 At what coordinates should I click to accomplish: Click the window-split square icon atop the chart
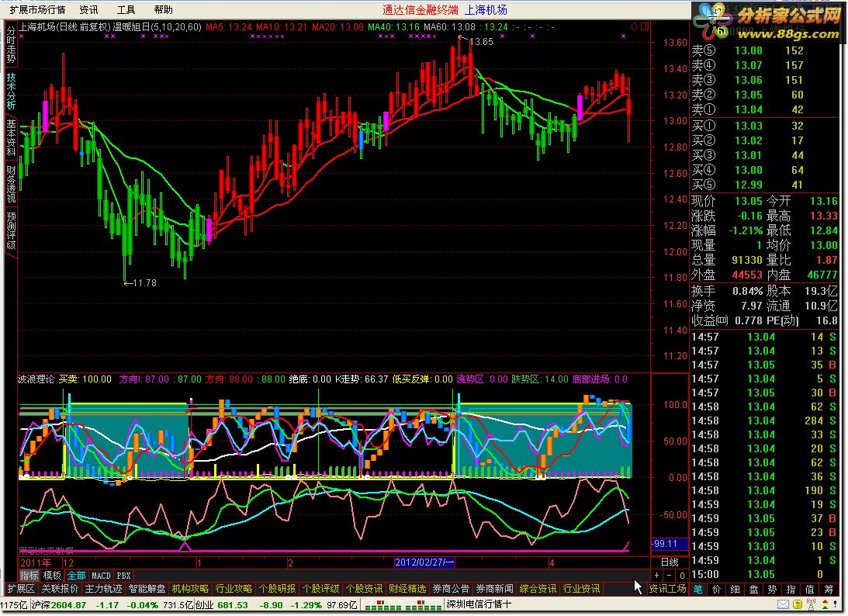coord(644,26)
